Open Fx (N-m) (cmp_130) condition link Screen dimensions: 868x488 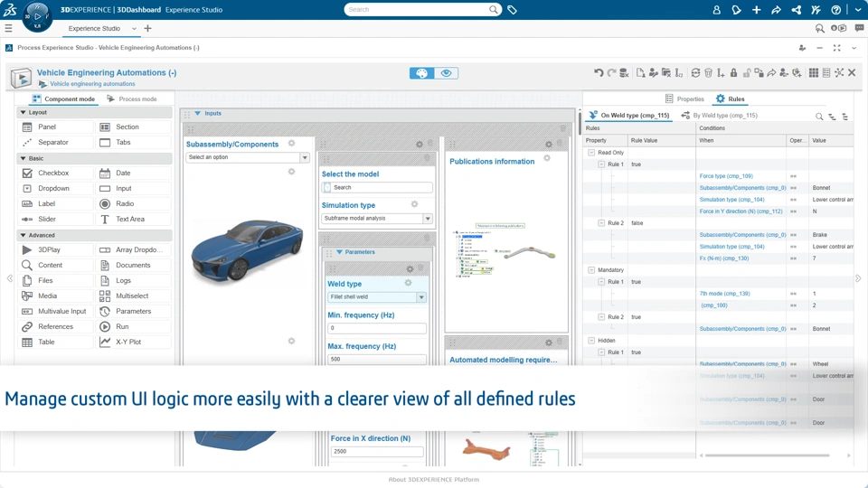point(723,258)
